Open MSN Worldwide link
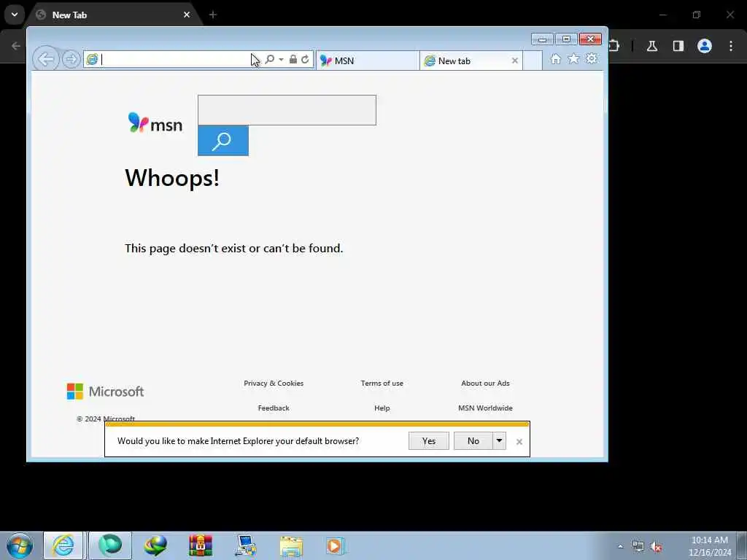This screenshot has height=560, width=747. click(x=485, y=408)
